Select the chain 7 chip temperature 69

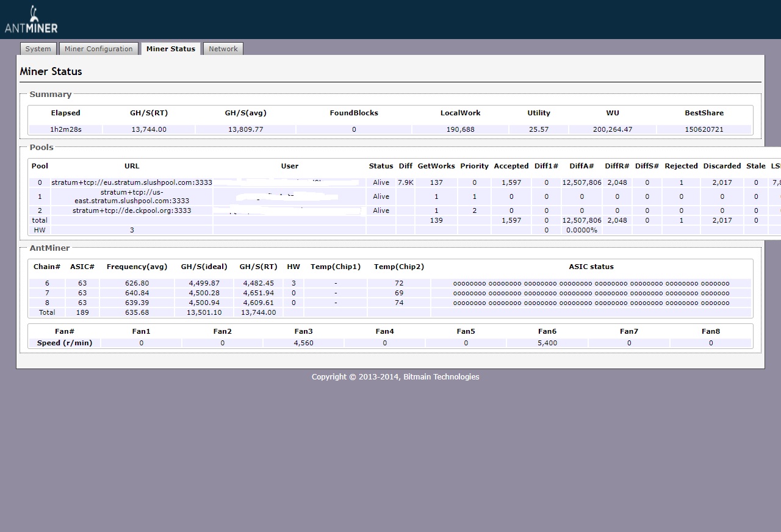399,293
